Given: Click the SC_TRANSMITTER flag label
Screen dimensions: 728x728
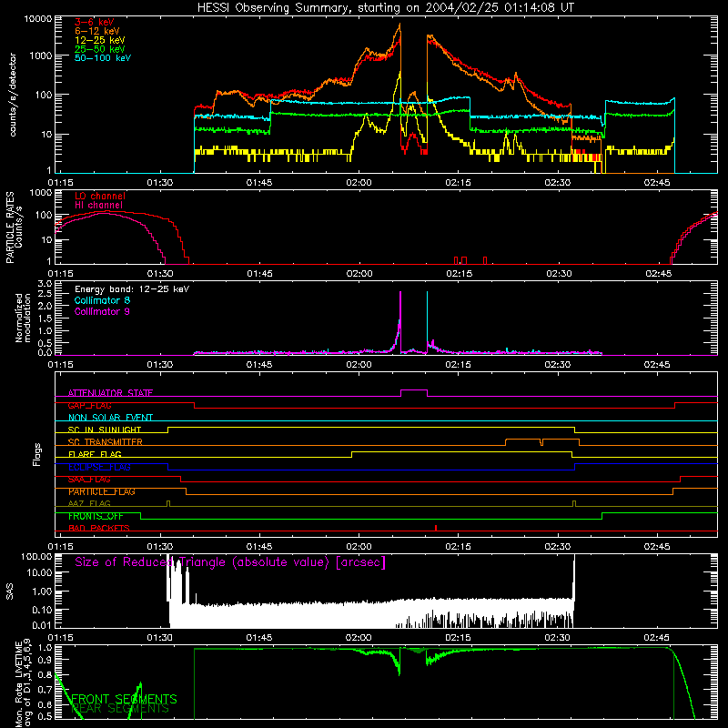Looking at the screenshot, I should pyautogui.click(x=106, y=442).
